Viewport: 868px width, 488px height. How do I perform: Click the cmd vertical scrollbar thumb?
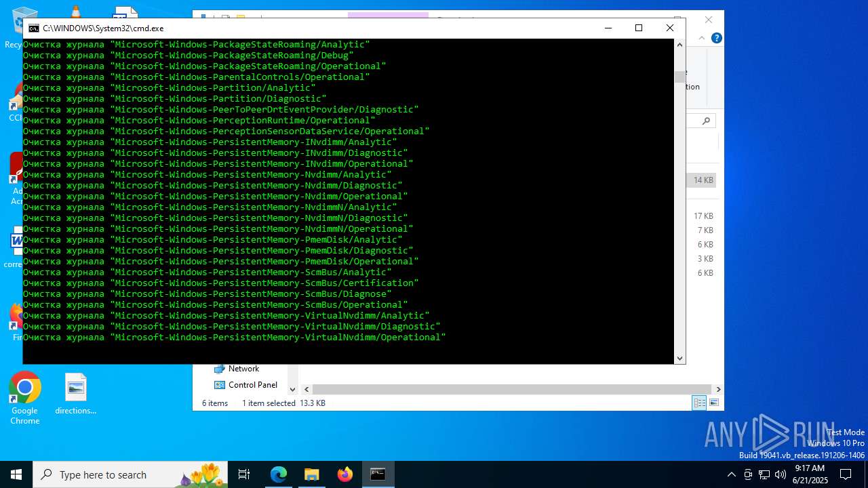pos(679,77)
